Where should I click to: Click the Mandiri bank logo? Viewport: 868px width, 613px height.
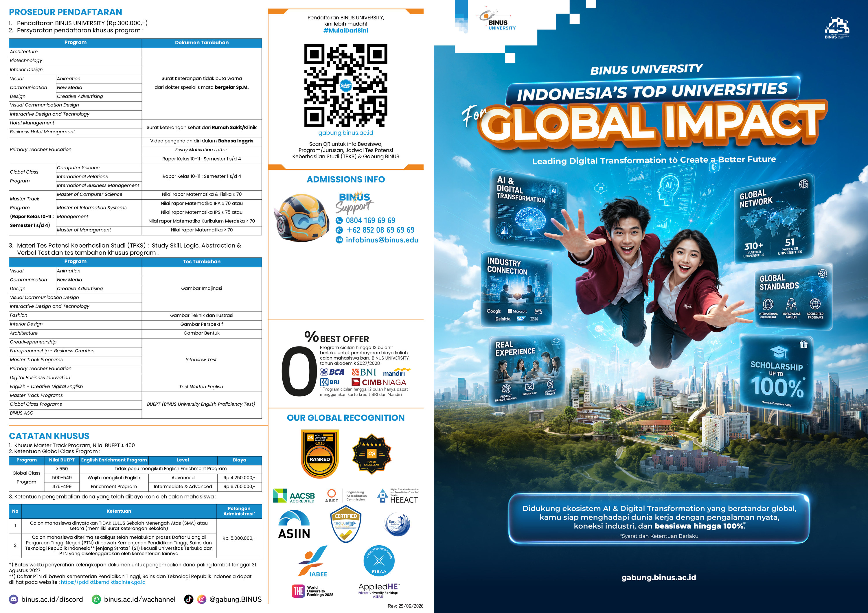pos(396,372)
